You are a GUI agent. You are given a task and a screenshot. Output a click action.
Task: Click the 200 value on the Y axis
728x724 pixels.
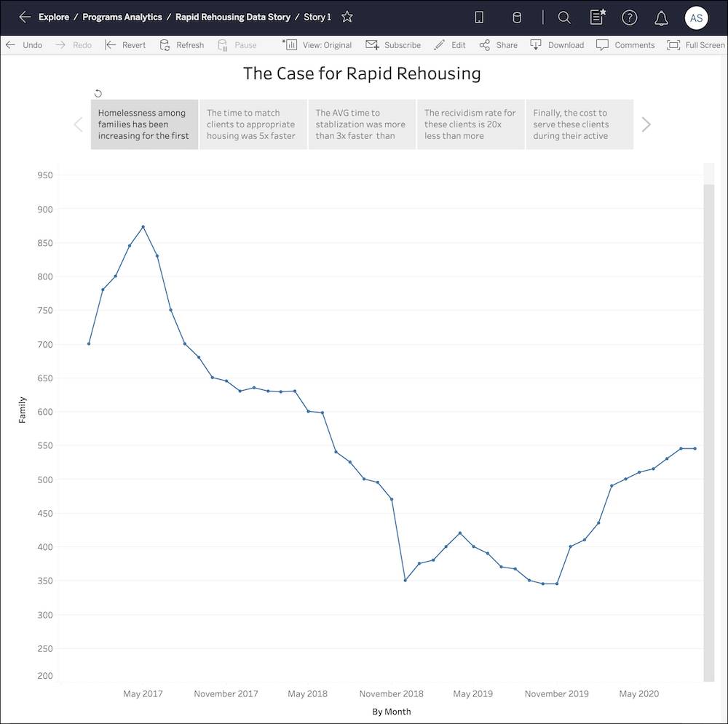click(x=45, y=676)
